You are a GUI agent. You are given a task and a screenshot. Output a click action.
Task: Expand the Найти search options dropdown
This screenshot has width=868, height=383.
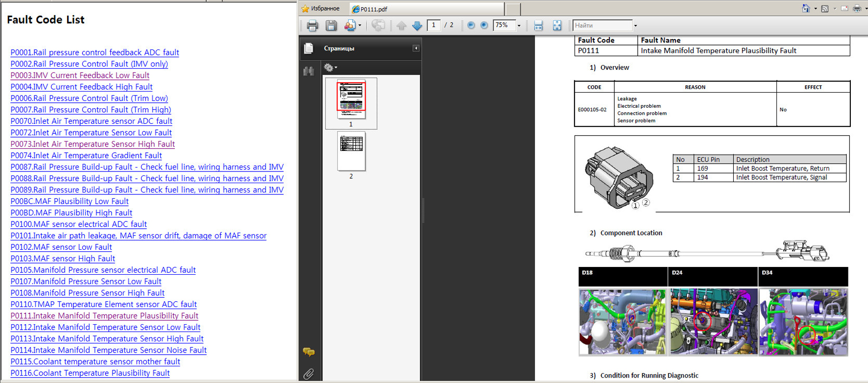[635, 26]
